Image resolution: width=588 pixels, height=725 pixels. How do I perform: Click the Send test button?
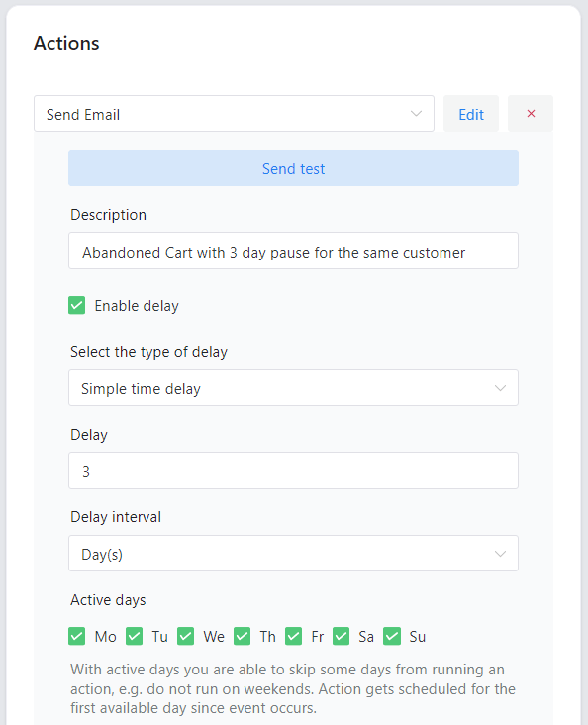click(294, 168)
